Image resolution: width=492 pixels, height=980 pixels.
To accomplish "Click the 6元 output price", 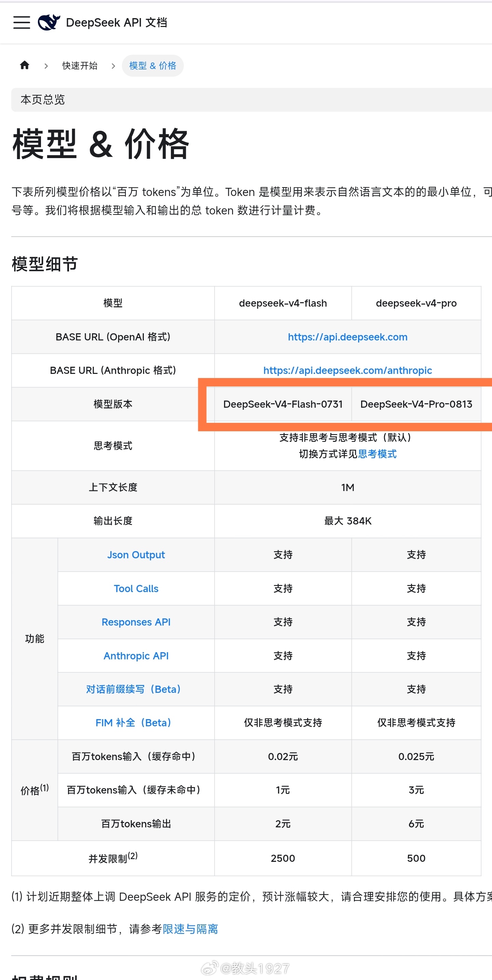I will 416,824.
